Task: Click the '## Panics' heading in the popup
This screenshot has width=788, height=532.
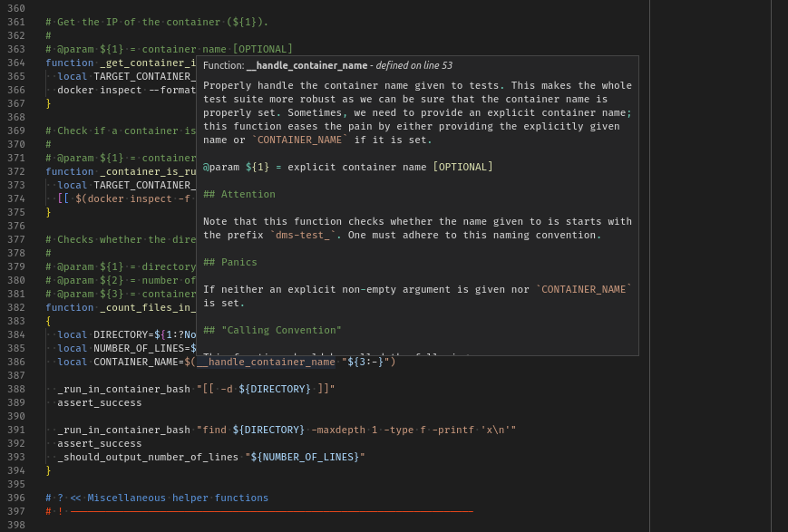Action: 230,262
